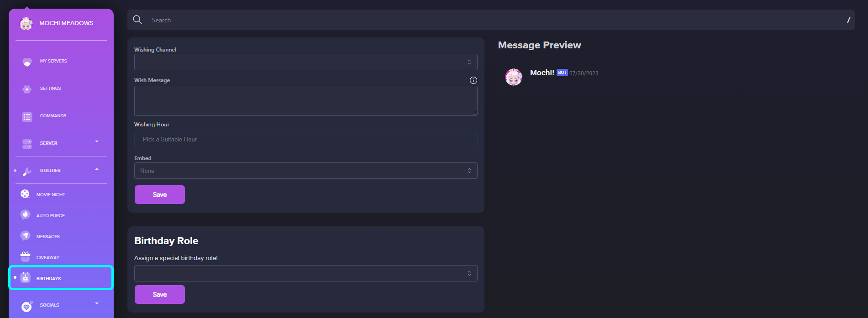The height and width of the screenshot is (318, 868).
Task: Click the Auto-Purge flame icon
Action: (x=25, y=215)
